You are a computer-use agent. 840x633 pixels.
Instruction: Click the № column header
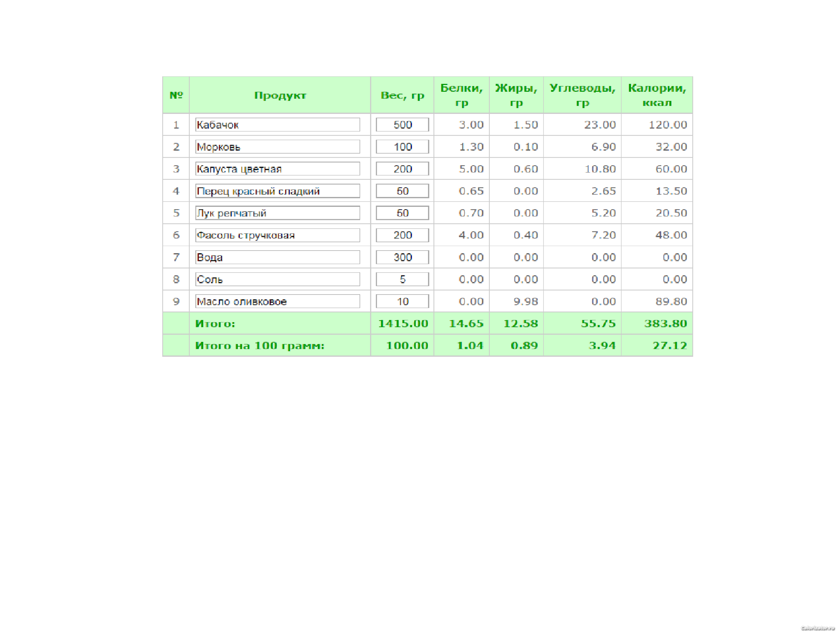[x=176, y=95]
